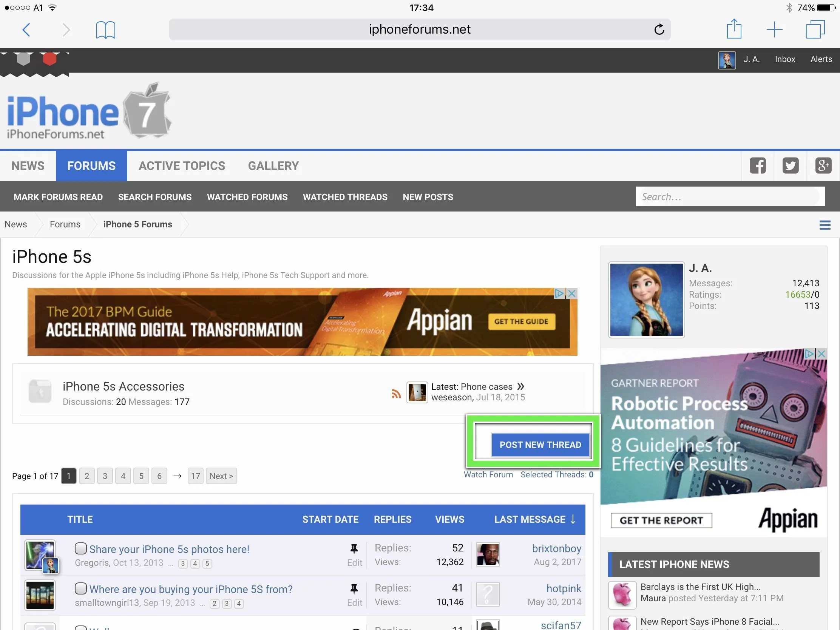Click the forum Search input field
The height and width of the screenshot is (630, 840).
pyautogui.click(x=729, y=197)
